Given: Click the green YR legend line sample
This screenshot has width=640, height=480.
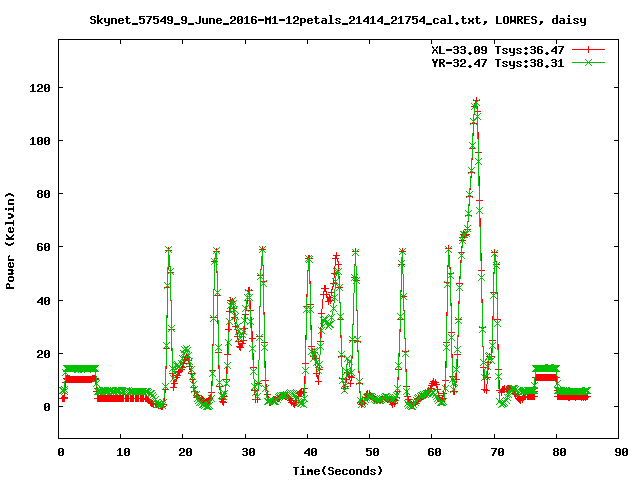Looking at the screenshot, I should (x=588, y=62).
